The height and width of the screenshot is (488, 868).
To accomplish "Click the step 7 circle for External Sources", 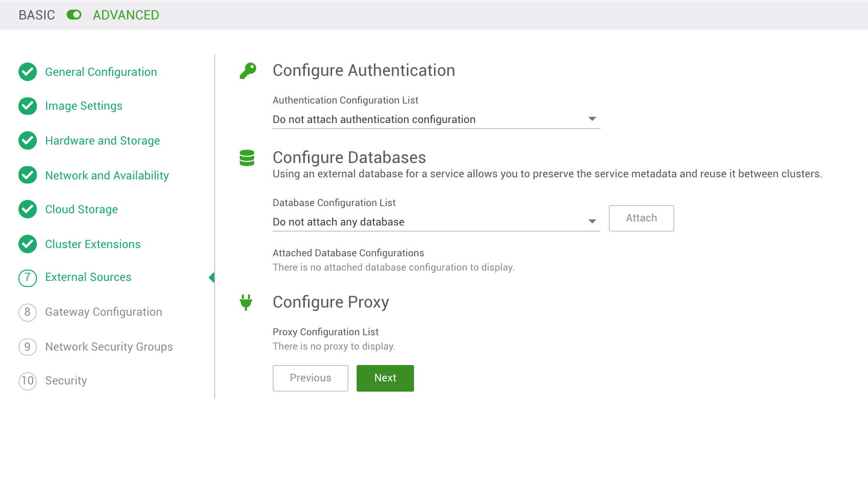I will (27, 277).
